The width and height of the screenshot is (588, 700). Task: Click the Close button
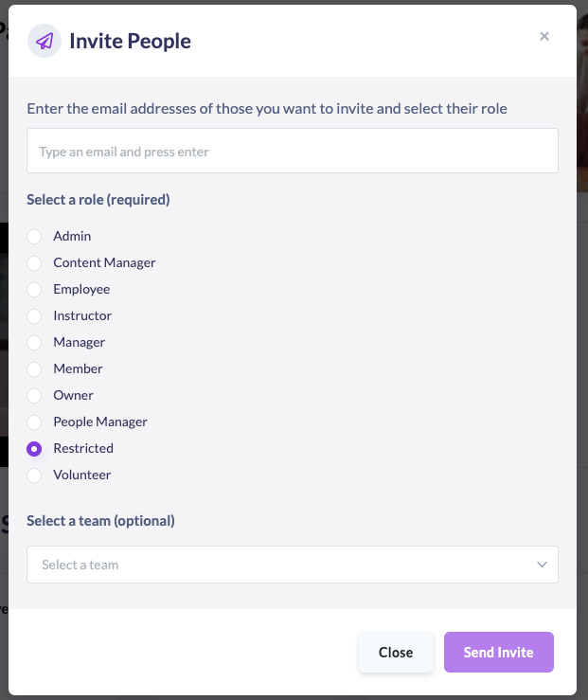(396, 653)
